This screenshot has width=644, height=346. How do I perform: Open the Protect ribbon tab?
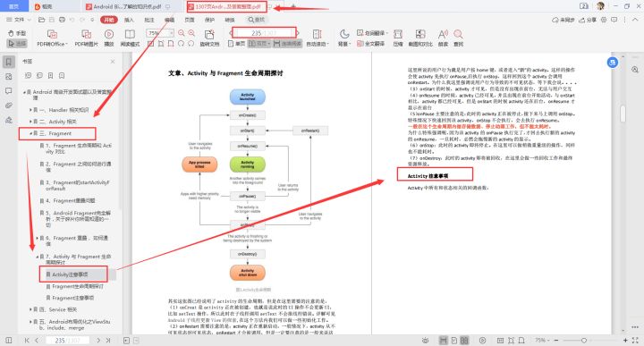209,20
